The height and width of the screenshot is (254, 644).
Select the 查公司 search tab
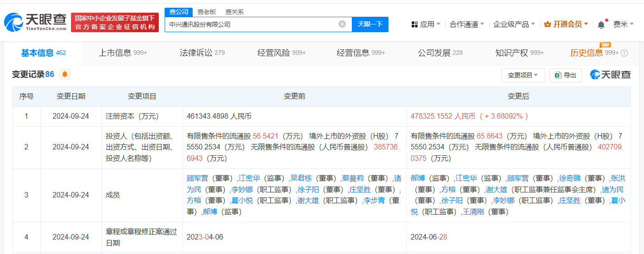point(179,12)
